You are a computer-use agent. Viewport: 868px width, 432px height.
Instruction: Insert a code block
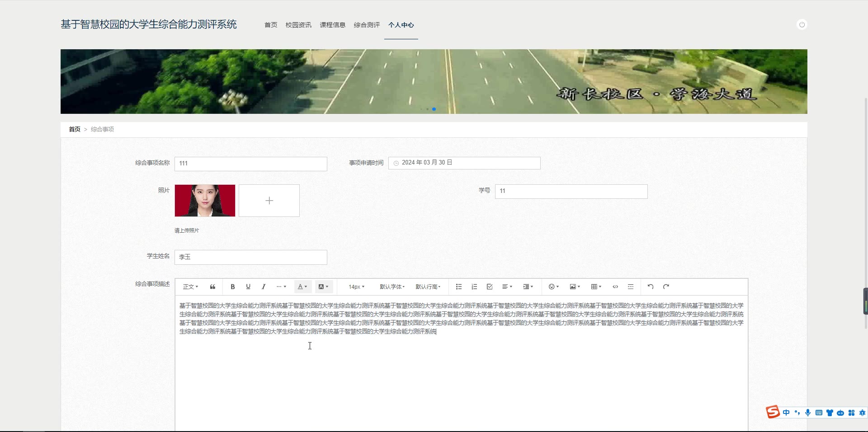(x=615, y=286)
